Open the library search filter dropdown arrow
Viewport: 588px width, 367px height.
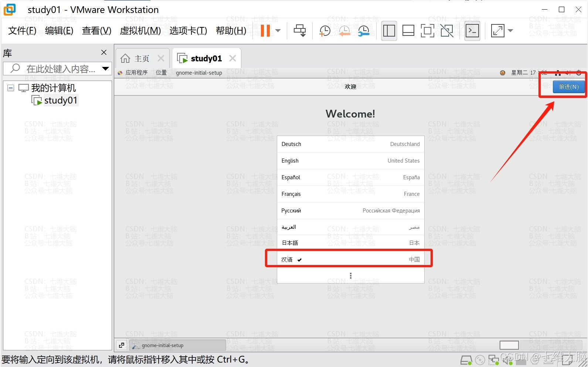pyautogui.click(x=105, y=68)
